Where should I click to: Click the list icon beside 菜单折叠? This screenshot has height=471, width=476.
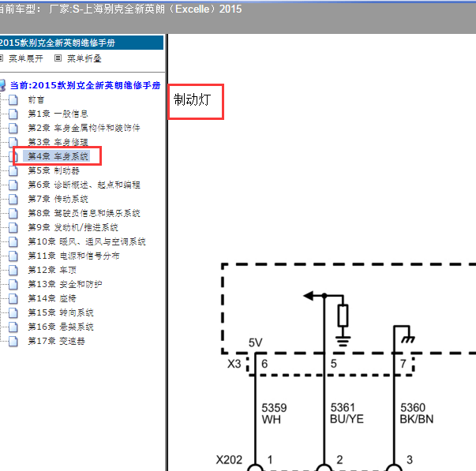tap(58, 58)
